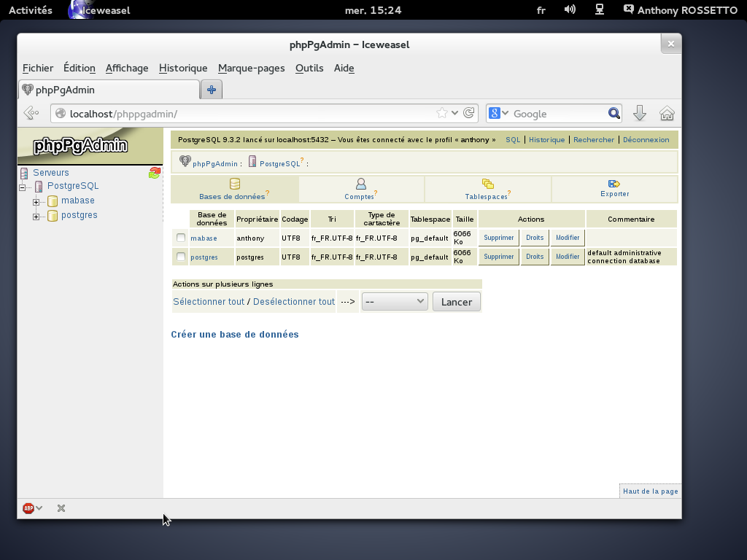Close the add-on bar with the X icon
747x560 pixels.
(61, 508)
